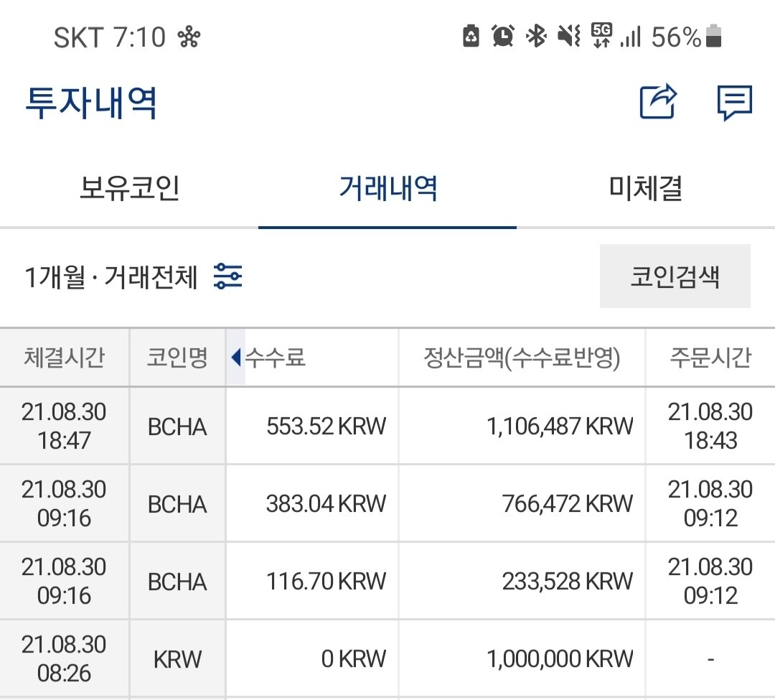775x700 pixels.
Task: Open the filter sliders icon next to 거래전체
Action: click(228, 276)
